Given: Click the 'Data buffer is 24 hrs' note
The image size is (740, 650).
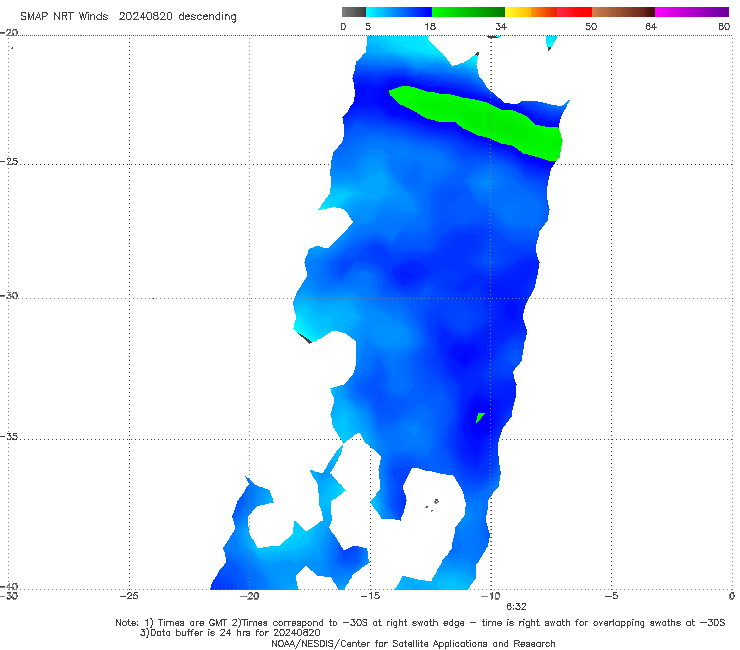Looking at the screenshot, I should point(230,633).
